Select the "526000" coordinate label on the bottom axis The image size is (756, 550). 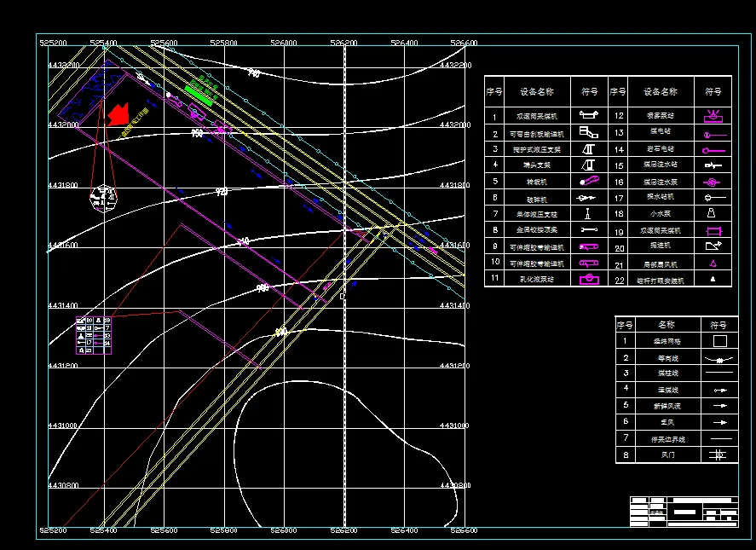pos(284,530)
